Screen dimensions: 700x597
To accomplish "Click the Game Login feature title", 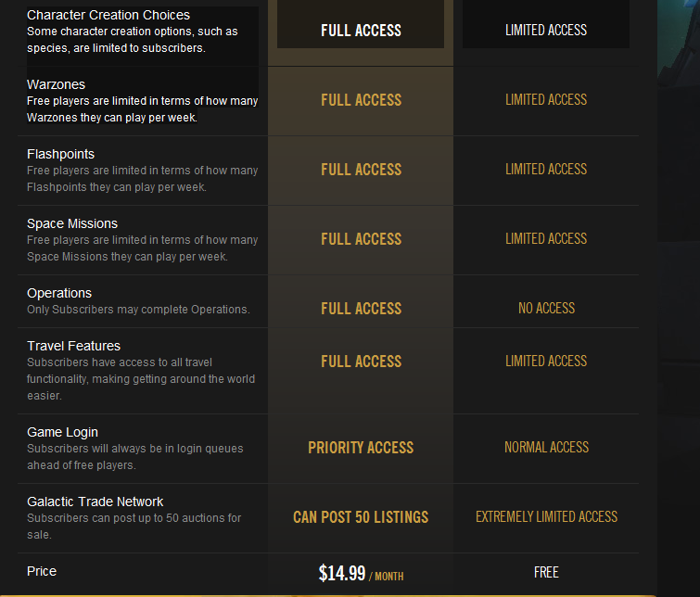I will click(62, 432).
